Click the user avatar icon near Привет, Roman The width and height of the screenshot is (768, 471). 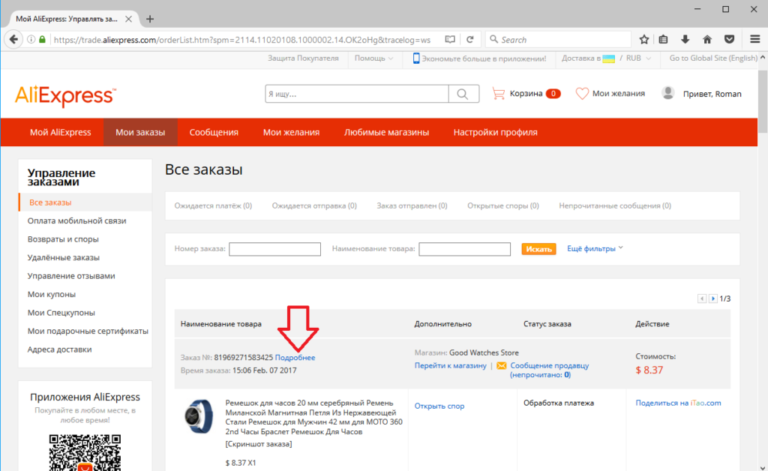(x=668, y=93)
